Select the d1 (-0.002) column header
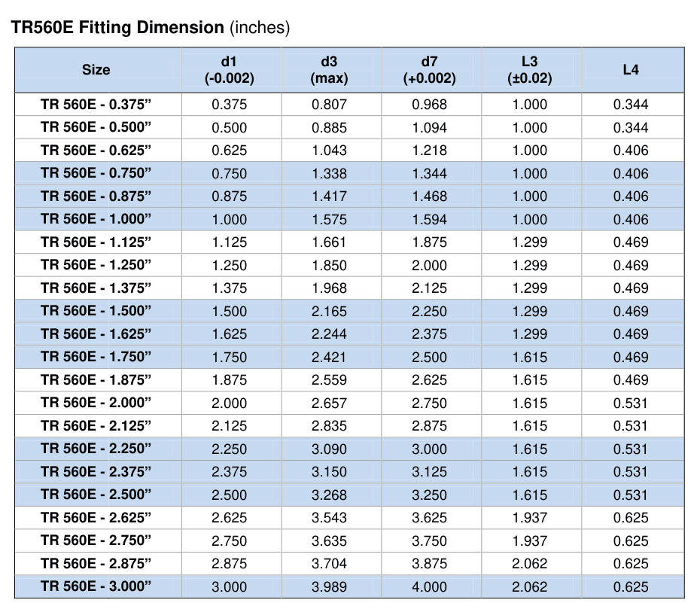Screen dimensions: 700x612 231,70
